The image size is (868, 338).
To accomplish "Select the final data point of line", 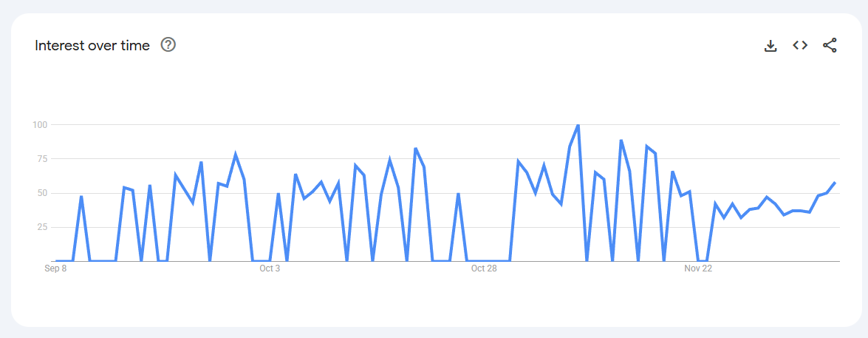I will (835, 182).
